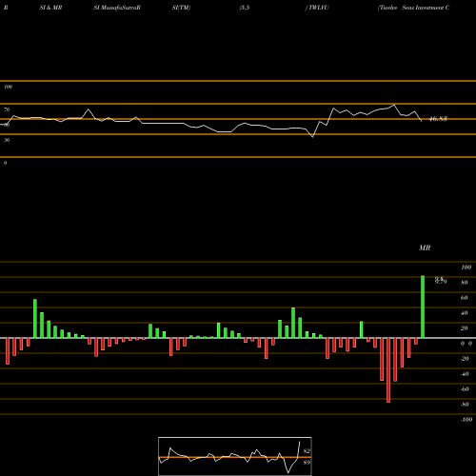Click the 'Twelve Seas Investment C' company name
The height and width of the screenshot is (476, 476).
[x=414, y=8]
